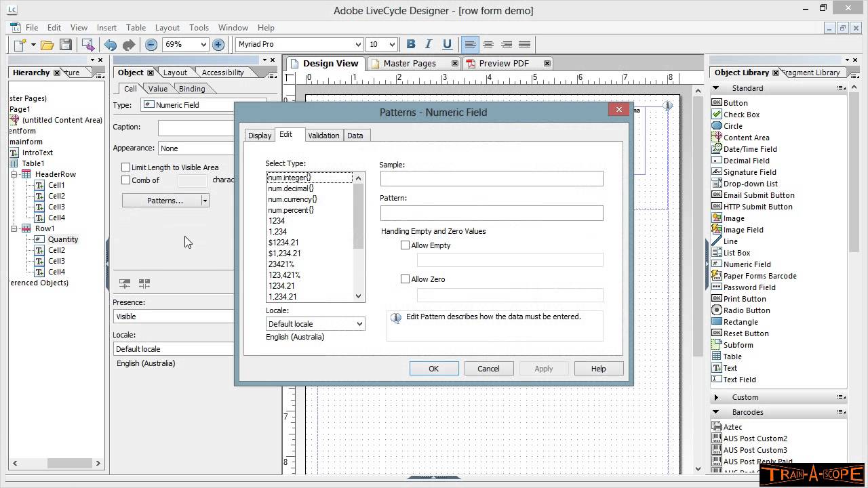
Task: Click the Sample input field
Action: coord(492,179)
